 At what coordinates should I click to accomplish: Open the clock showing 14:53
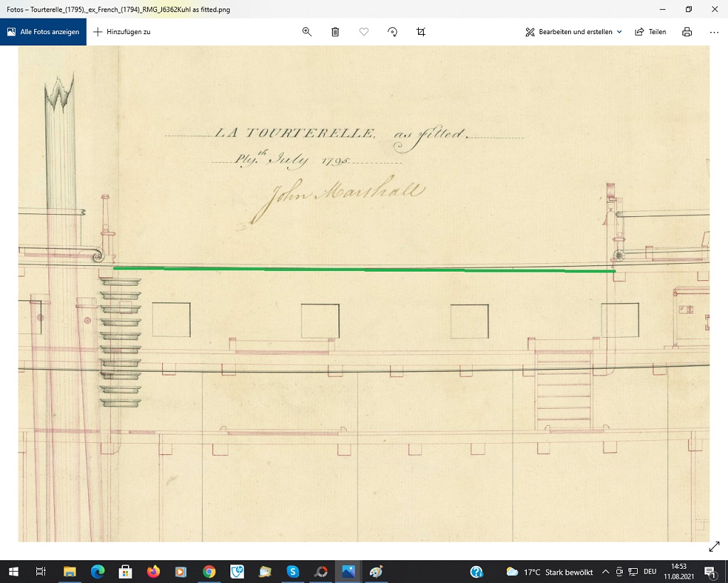(x=679, y=572)
